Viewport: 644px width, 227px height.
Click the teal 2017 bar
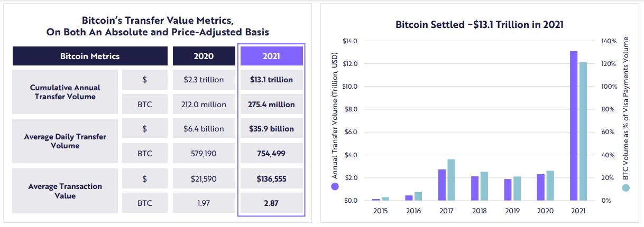451,180
